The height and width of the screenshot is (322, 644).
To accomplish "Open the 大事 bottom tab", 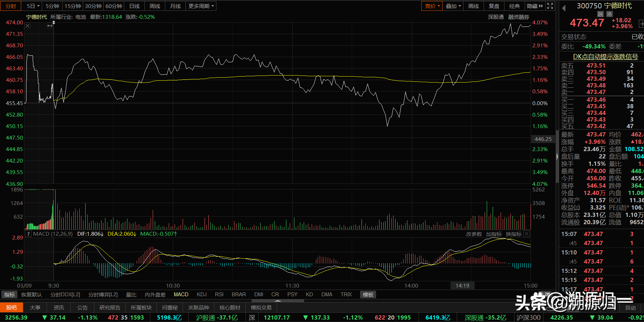I will click(x=35, y=307).
